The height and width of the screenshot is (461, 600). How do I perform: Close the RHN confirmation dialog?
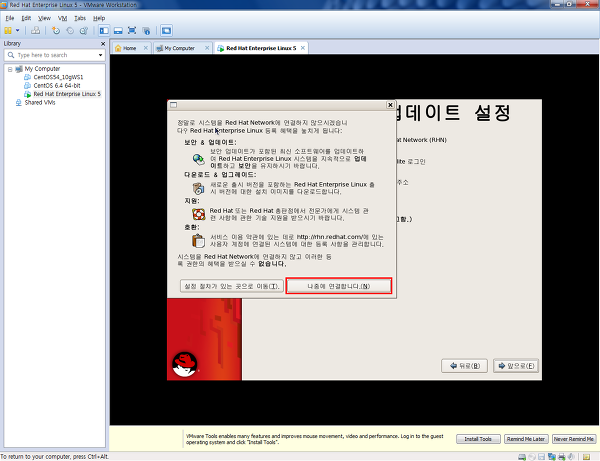click(x=390, y=105)
